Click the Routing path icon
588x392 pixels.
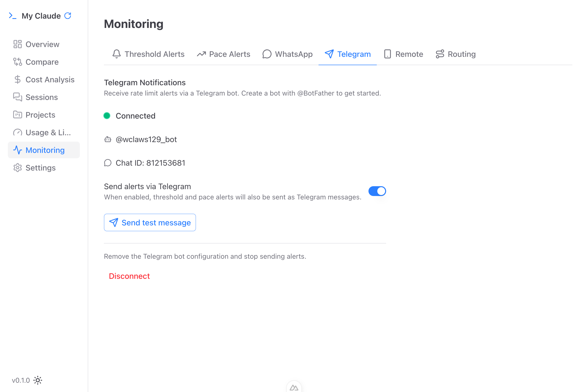440,54
